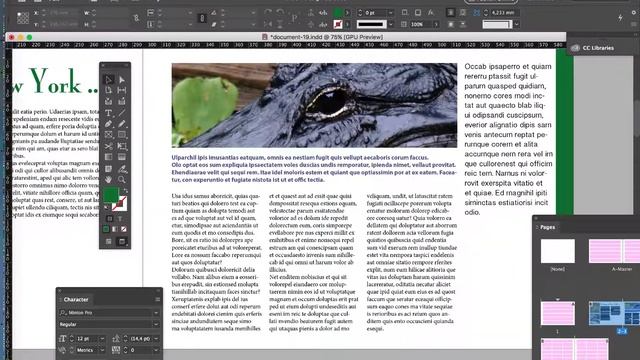Open the CC Libraries panel

tap(593, 48)
